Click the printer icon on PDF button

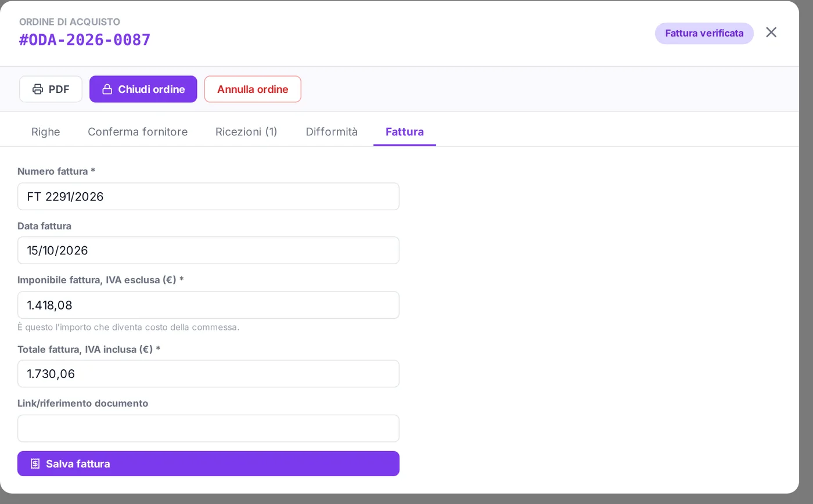(x=38, y=89)
